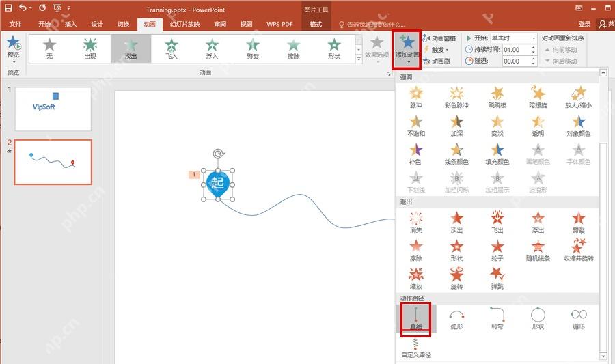Apply the 擦除 wipe entrance animation
The image size is (615, 364).
[x=293, y=48]
